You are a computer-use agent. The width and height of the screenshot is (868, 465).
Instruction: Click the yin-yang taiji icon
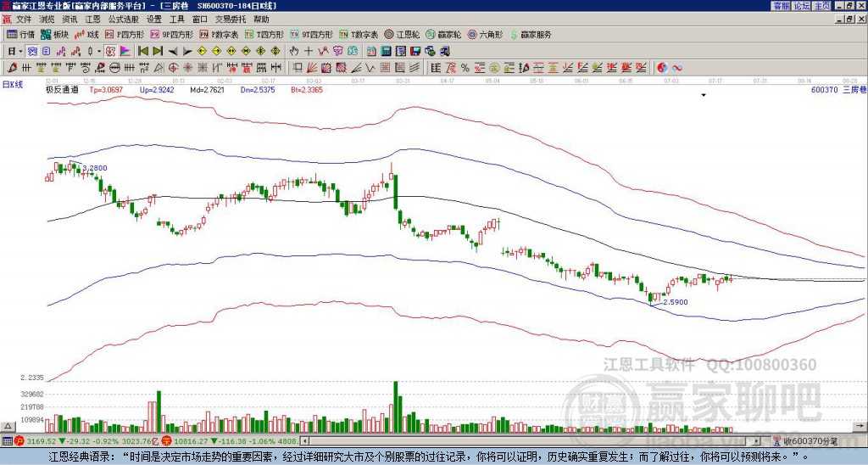pyautogui.click(x=662, y=68)
